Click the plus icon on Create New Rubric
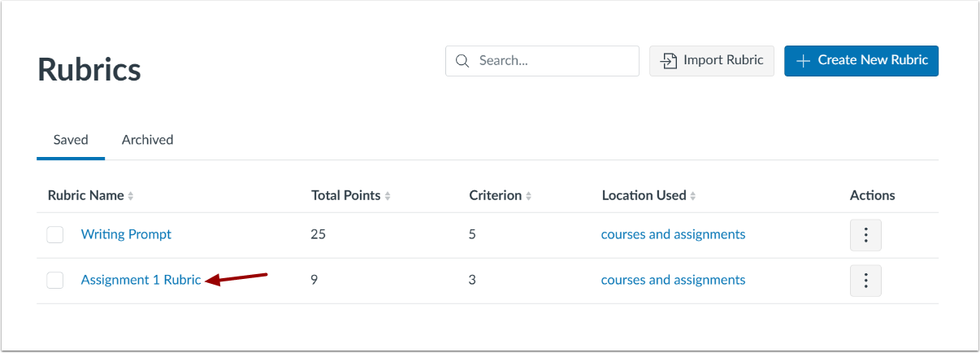The height and width of the screenshot is (353, 980). [804, 61]
